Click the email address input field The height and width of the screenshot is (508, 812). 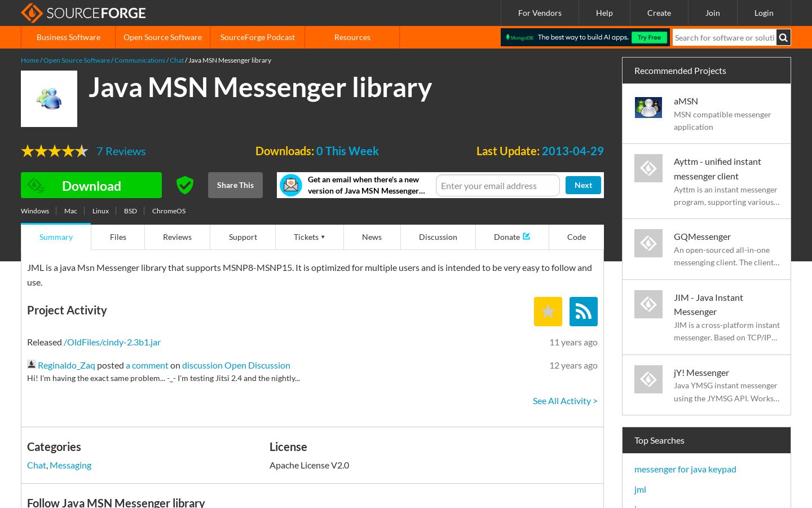pos(498,186)
